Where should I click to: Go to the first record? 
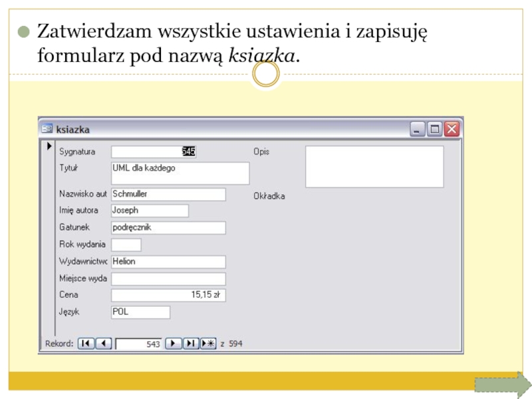pos(86,344)
